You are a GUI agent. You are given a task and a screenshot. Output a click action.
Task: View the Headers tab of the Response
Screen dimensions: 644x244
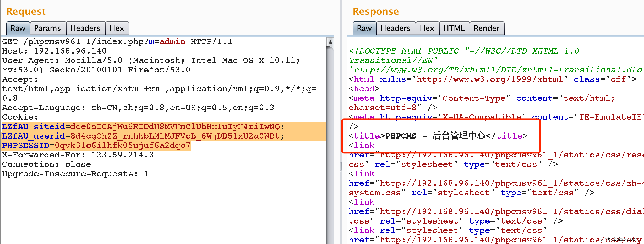(395, 28)
